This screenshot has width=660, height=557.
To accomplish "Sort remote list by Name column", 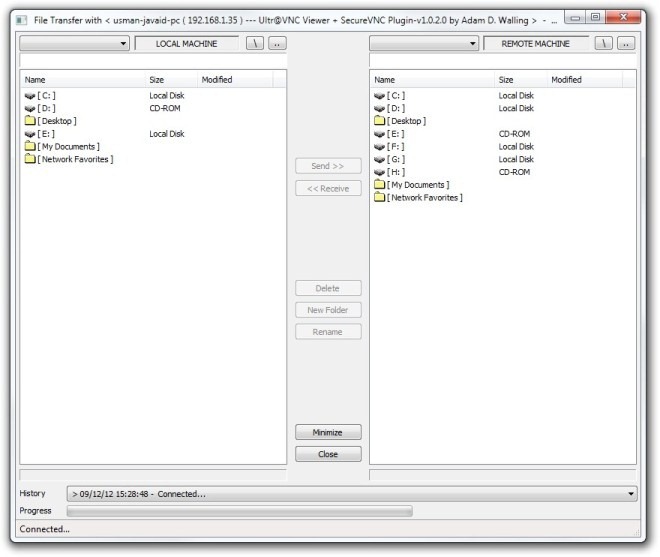I will click(433, 80).
